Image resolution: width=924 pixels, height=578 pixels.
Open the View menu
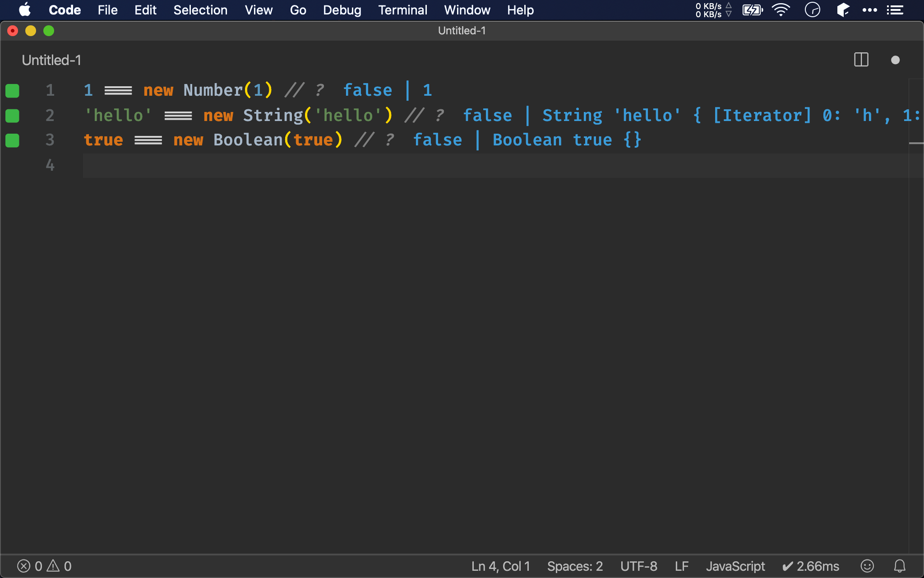coord(259,10)
